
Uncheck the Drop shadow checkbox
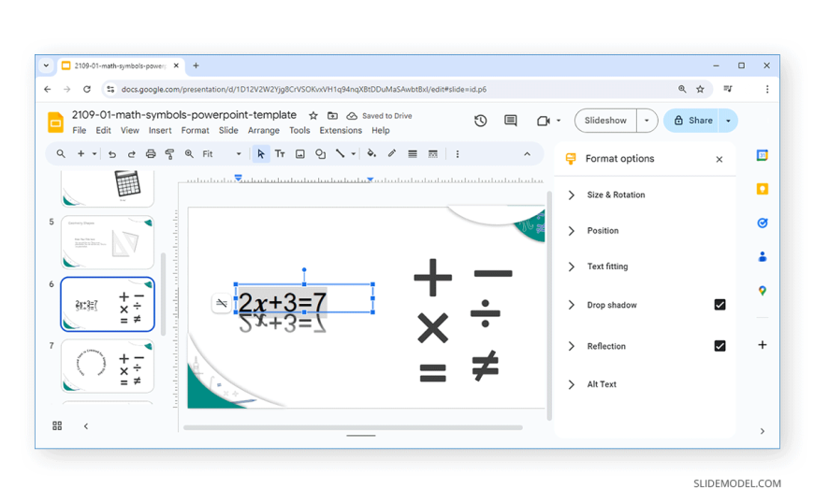pyautogui.click(x=720, y=305)
